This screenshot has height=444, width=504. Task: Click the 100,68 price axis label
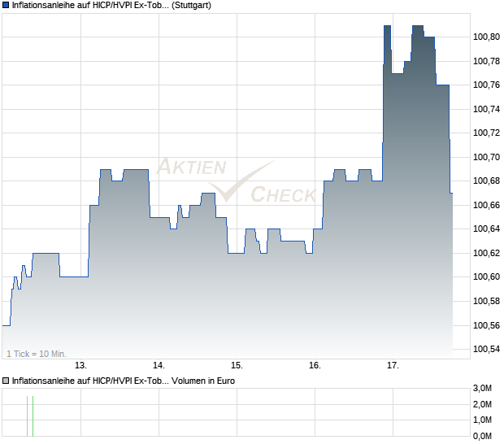click(486, 181)
